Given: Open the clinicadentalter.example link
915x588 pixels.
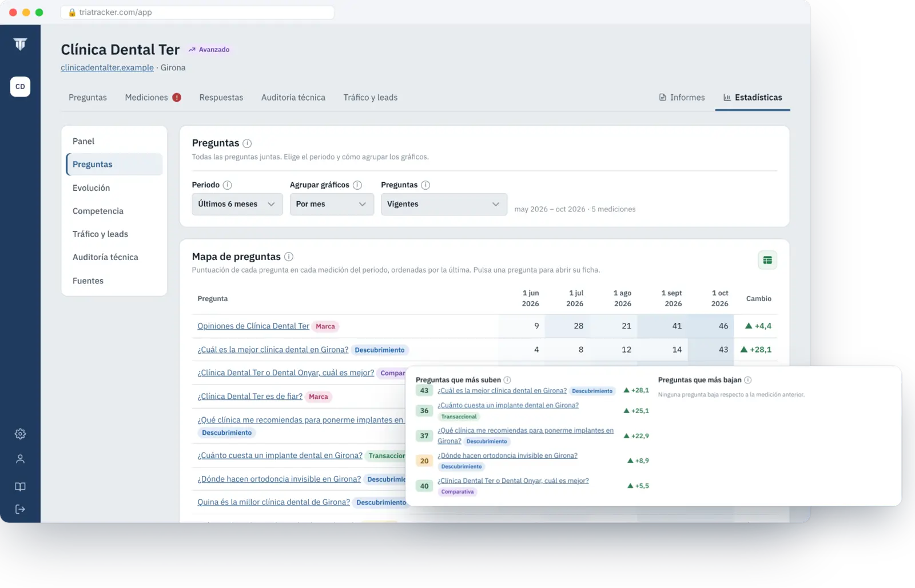Looking at the screenshot, I should 108,67.
